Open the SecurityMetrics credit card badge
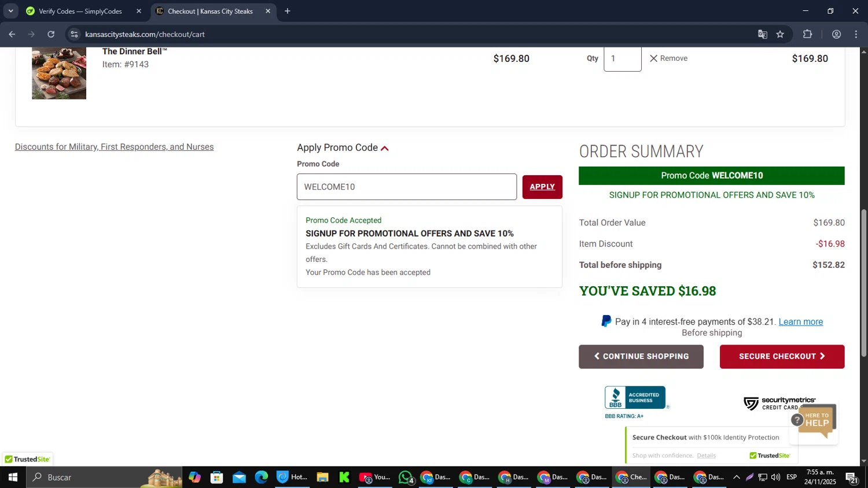This screenshot has width=868, height=488. [779, 404]
